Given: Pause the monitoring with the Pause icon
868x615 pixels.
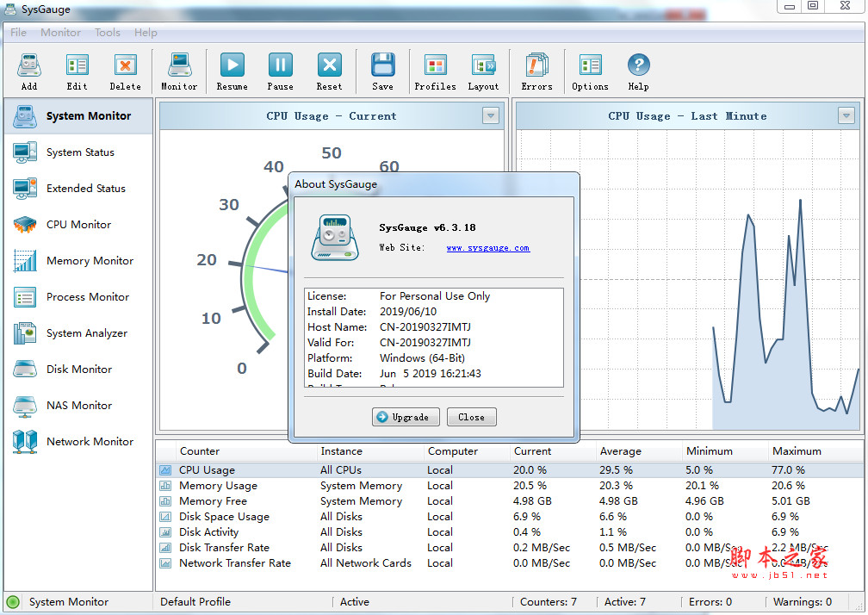Looking at the screenshot, I should [280, 71].
